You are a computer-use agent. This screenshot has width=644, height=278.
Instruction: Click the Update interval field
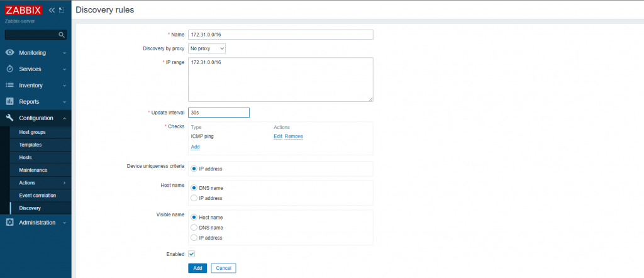coord(219,113)
